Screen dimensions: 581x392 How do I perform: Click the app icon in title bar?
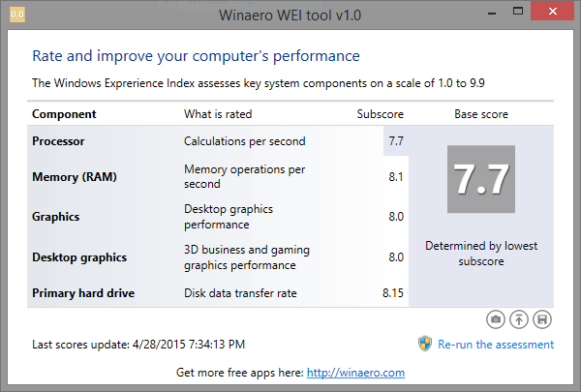tap(17, 15)
